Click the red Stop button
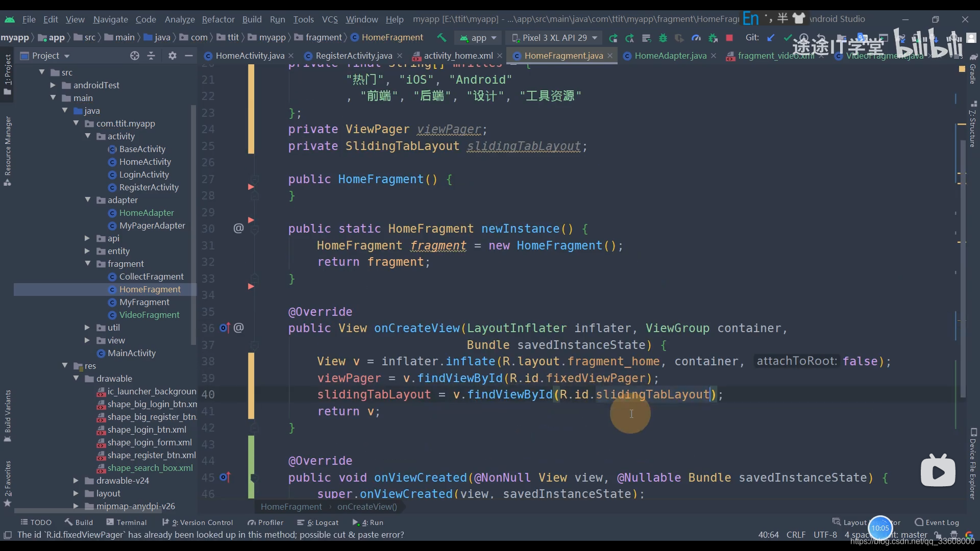Image resolution: width=980 pixels, height=551 pixels. (729, 38)
